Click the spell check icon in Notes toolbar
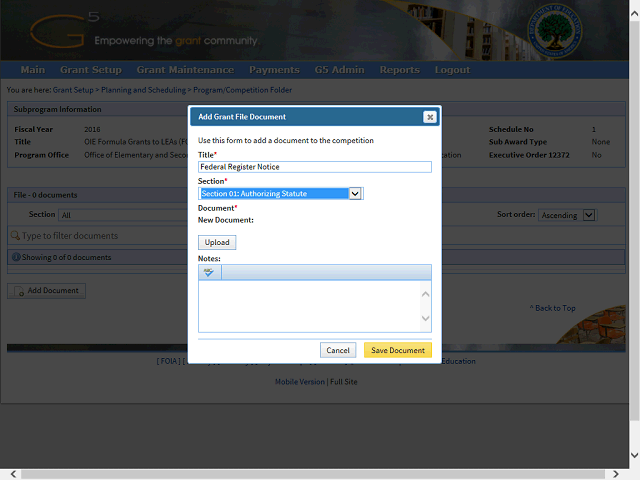Viewport: 640px width, 480px height. (209, 272)
